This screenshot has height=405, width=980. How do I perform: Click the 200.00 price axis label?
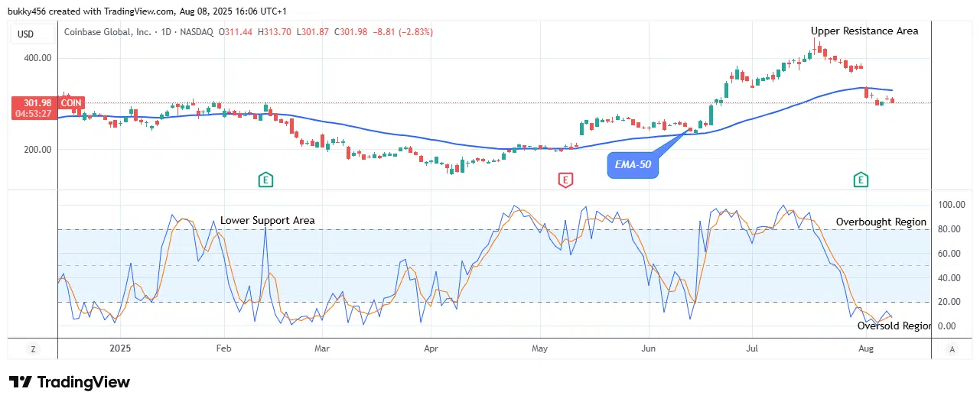37,150
